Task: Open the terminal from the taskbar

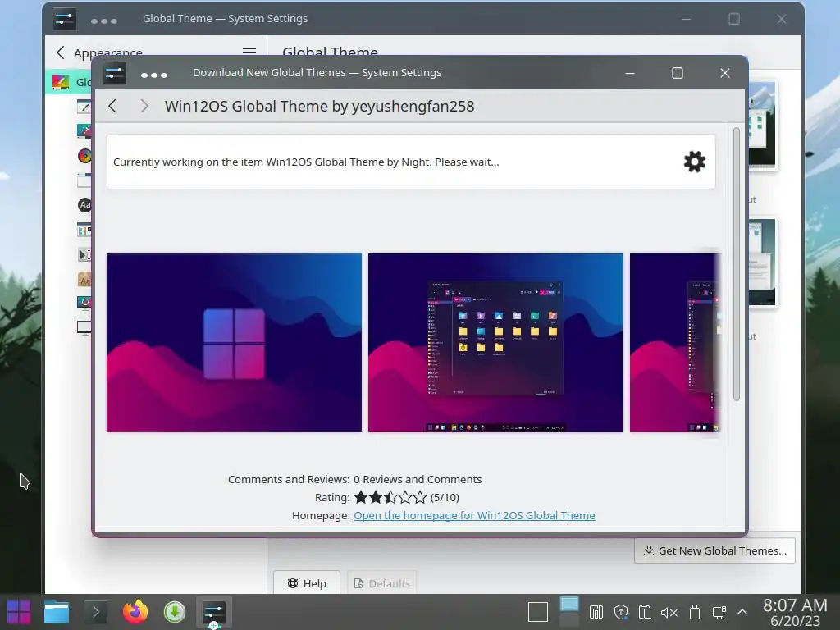Action: tap(96, 612)
